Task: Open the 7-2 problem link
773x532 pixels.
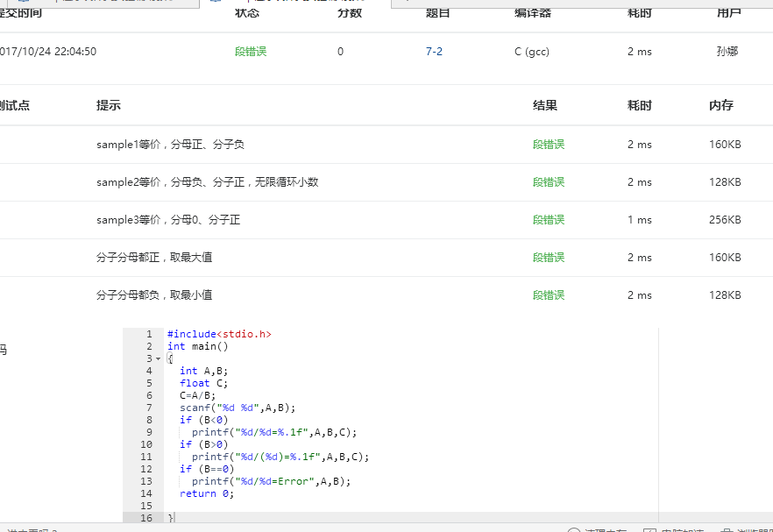Action: [x=434, y=52]
